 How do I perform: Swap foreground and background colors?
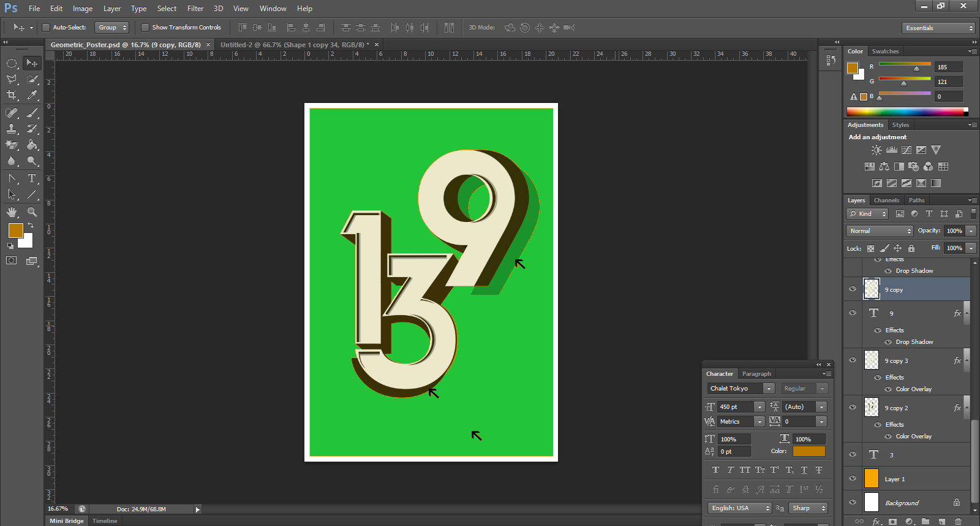(x=31, y=226)
